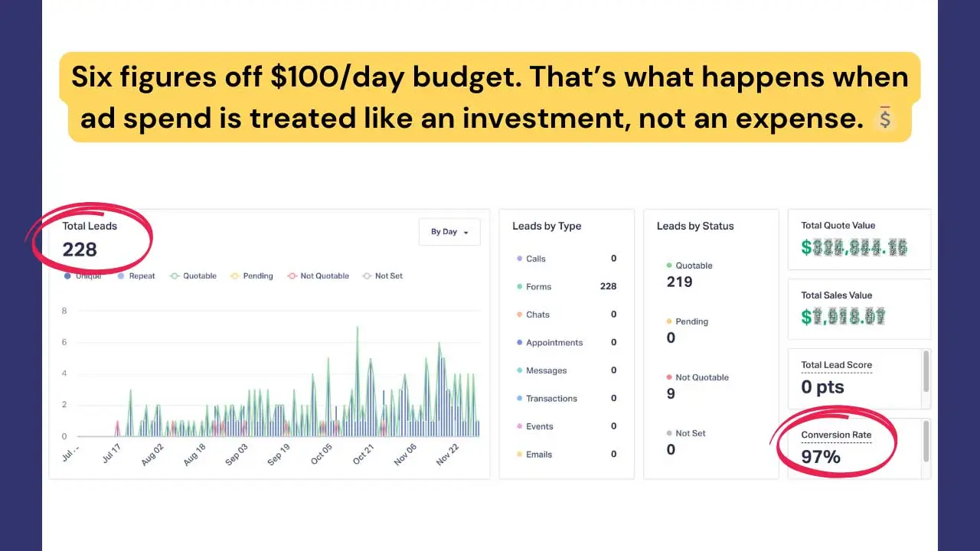Screen dimensions: 980x551
Task: Click the Events lead type icon
Action: (x=520, y=426)
